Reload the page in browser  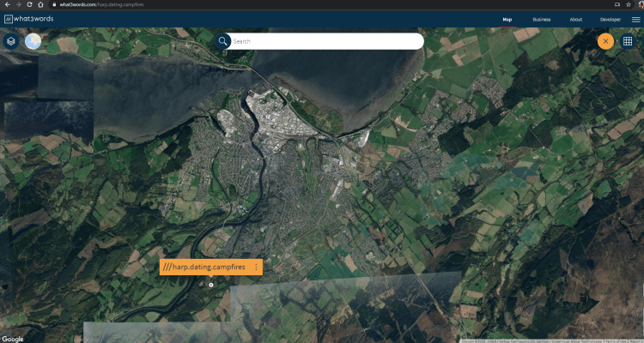coord(28,4)
